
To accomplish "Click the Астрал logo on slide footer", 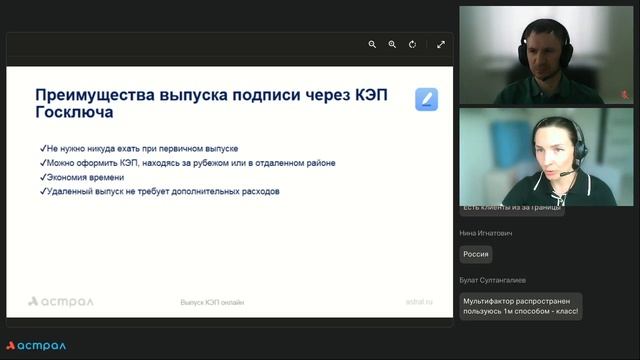I will click(61, 302).
